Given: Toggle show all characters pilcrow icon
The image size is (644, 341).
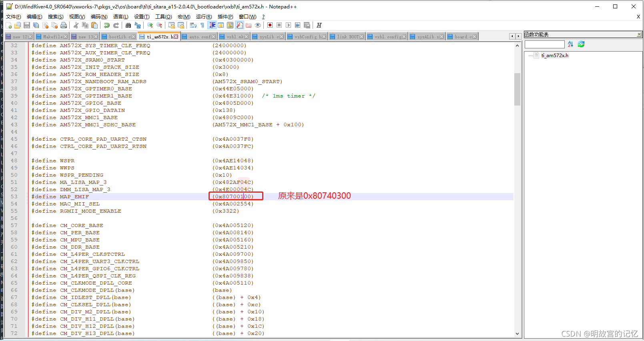Looking at the screenshot, I should click(203, 25).
